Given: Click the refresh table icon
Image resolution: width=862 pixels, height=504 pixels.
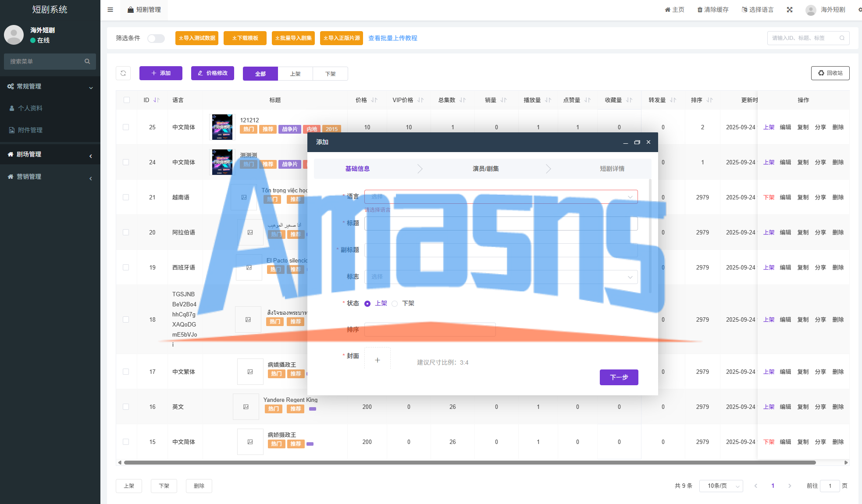Looking at the screenshot, I should (123, 73).
